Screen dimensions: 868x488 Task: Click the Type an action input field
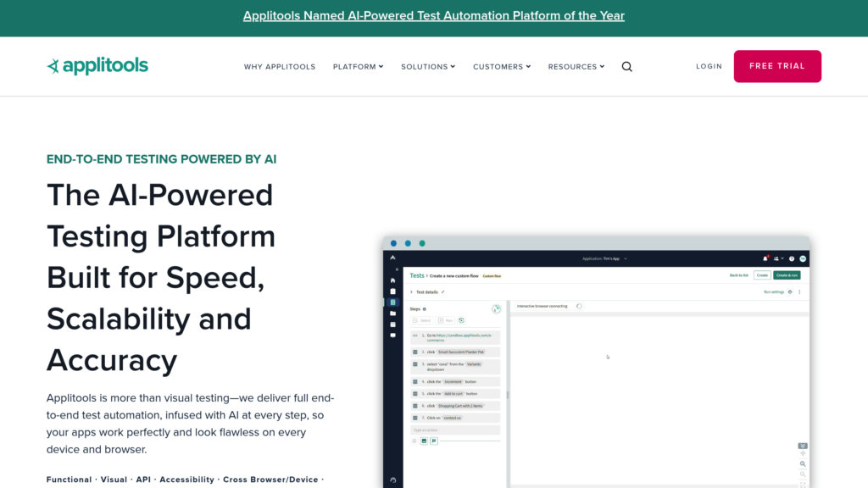click(454, 430)
